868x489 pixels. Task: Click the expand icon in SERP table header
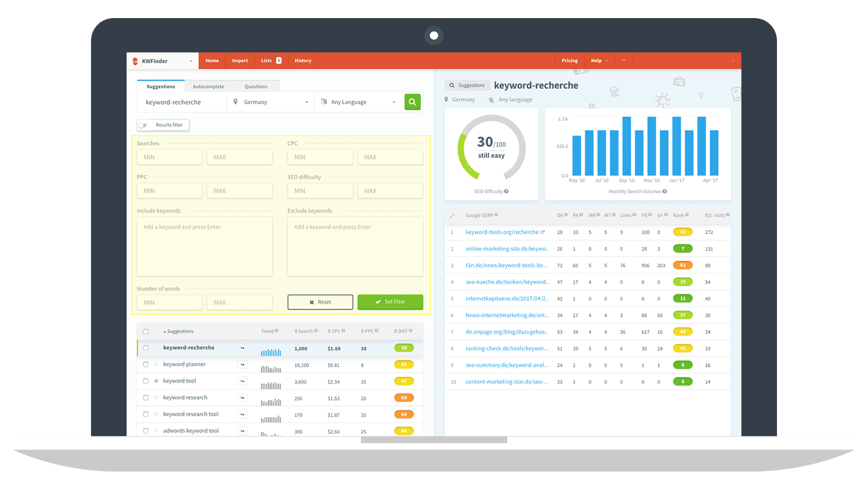point(453,215)
